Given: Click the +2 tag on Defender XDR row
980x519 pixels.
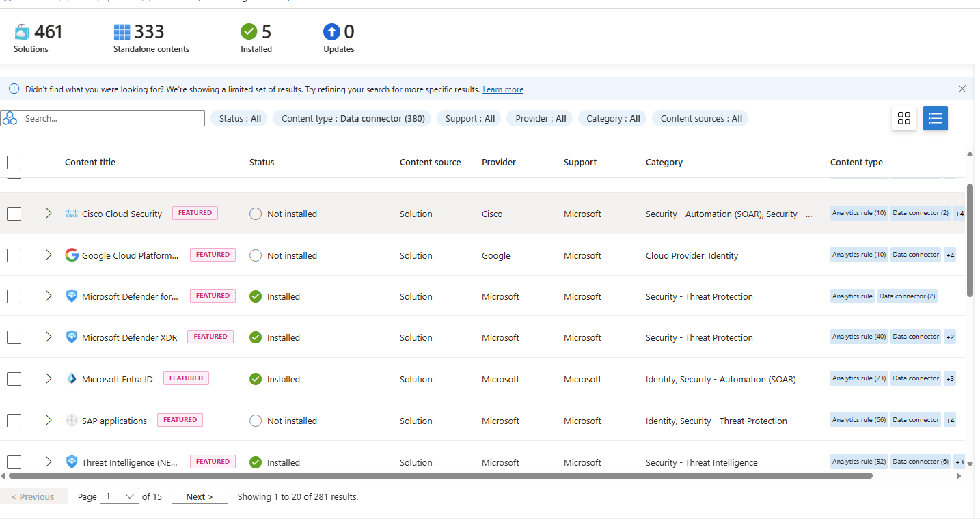Looking at the screenshot, I should pos(950,337).
